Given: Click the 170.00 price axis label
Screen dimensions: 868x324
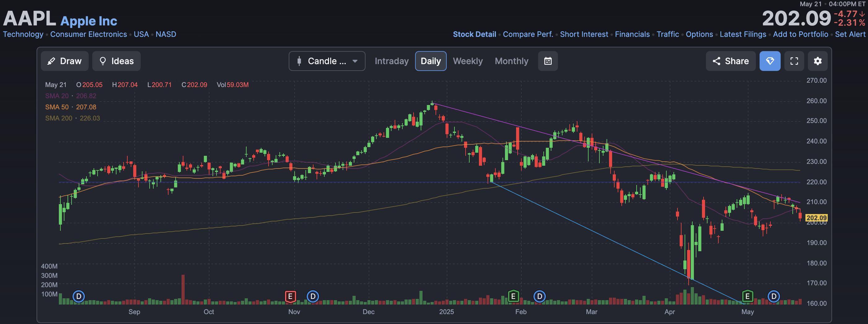Looking at the screenshot, I should point(817,283).
